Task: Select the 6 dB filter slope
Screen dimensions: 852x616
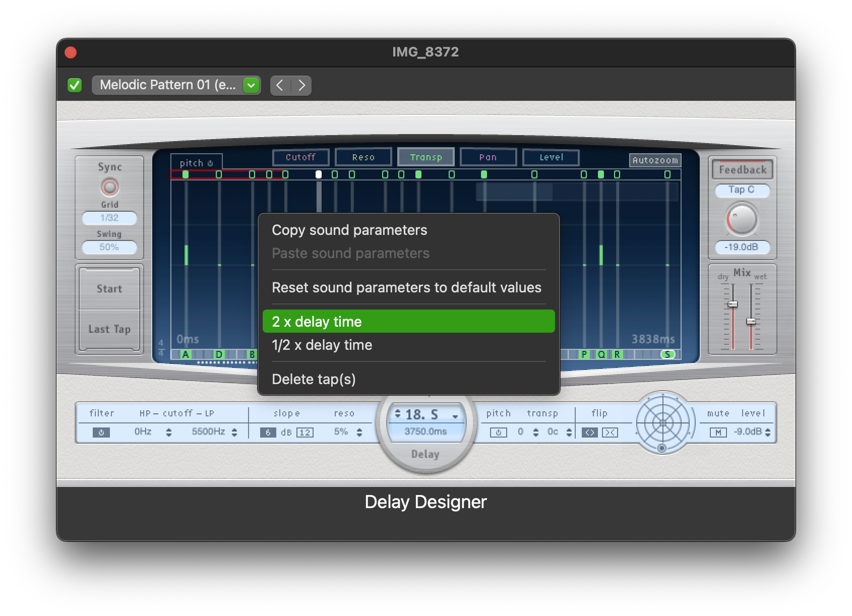Action: [268, 432]
